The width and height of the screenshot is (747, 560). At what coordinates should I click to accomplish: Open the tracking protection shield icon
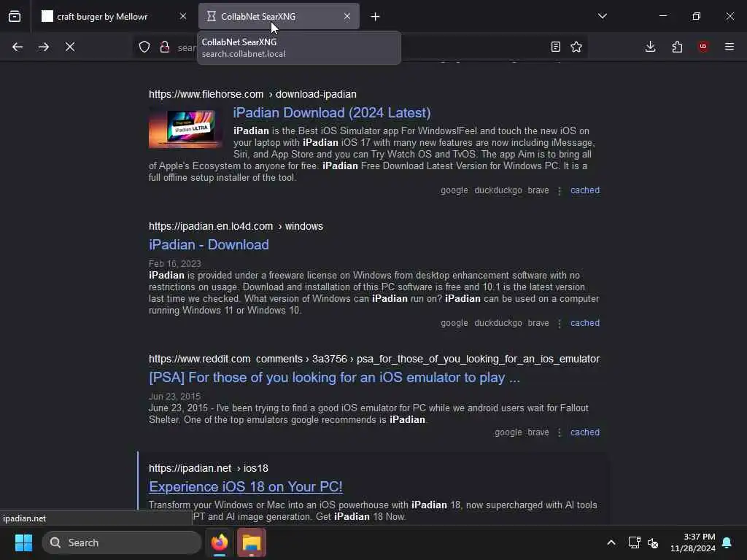click(x=144, y=47)
